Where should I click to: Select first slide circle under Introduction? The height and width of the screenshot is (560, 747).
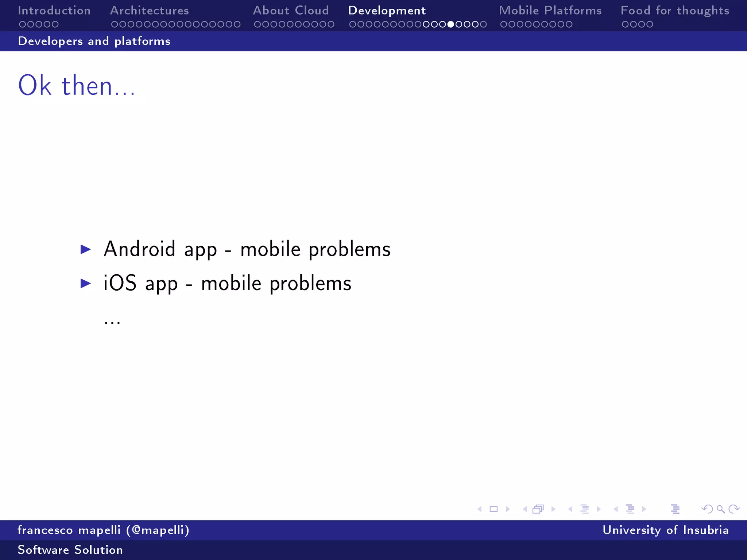tap(23, 24)
